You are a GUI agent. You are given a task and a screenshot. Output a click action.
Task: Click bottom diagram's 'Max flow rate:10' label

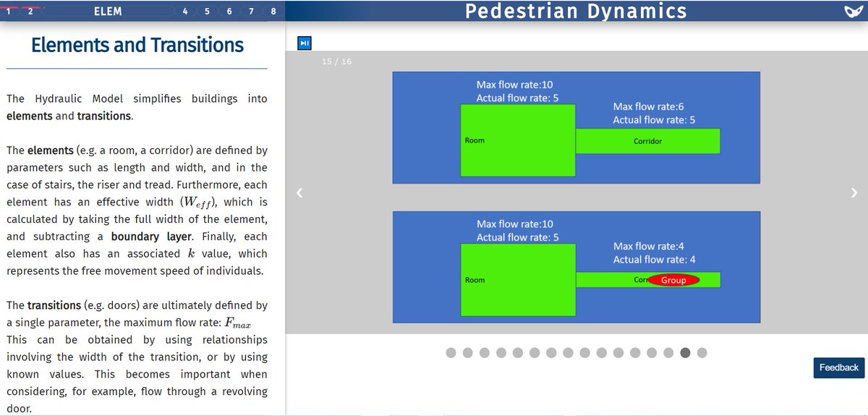coord(514,224)
